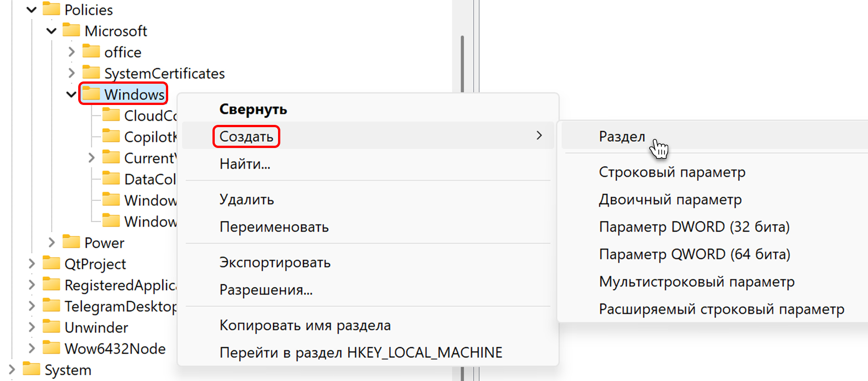Viewport: 868px width, 381px height.
Task: Click the office folder icon
Action: pos(91,52)
